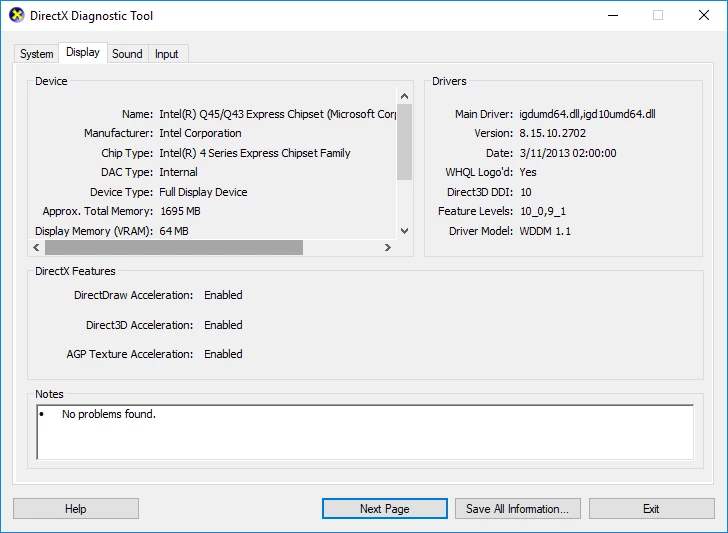Click the 'Approx. Total Memory:' label
Screen dimensions: 728x533
[98, 211]
